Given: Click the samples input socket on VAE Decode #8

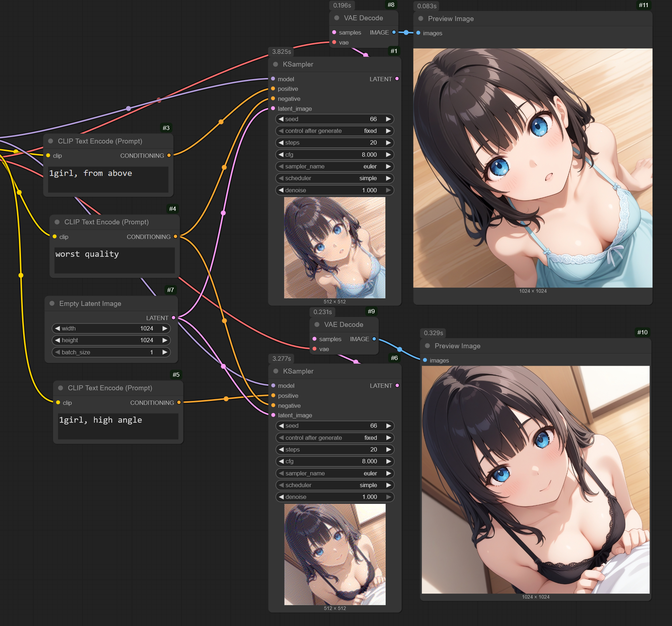Looking at the screenshot, I should (x=334, y=32).
